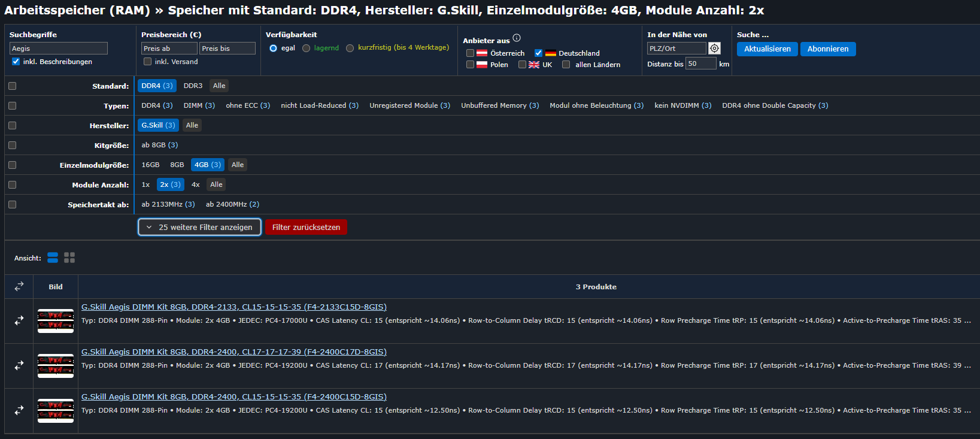Toggle inkl. Beschreibungen checkbox

[x=16, y=62]
